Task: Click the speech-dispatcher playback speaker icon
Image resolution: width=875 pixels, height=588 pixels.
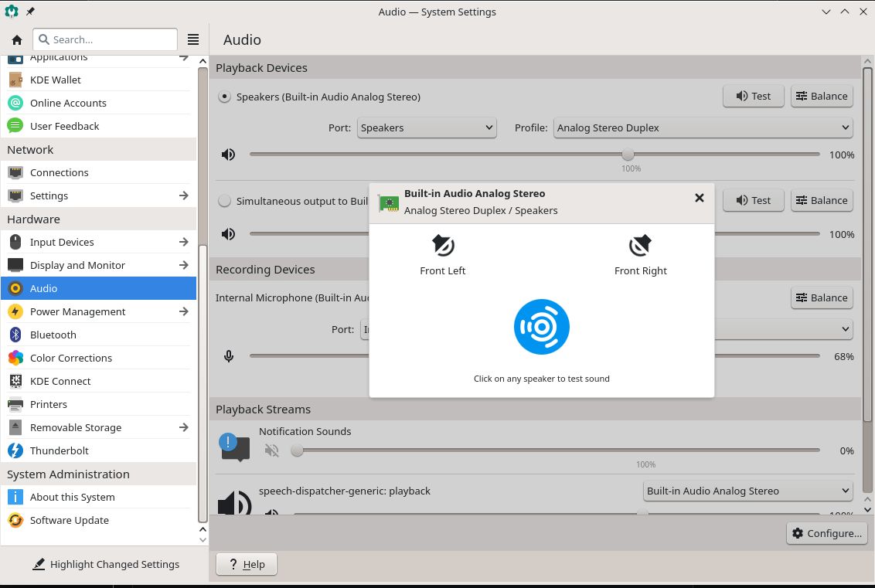Action: point(235,503)
